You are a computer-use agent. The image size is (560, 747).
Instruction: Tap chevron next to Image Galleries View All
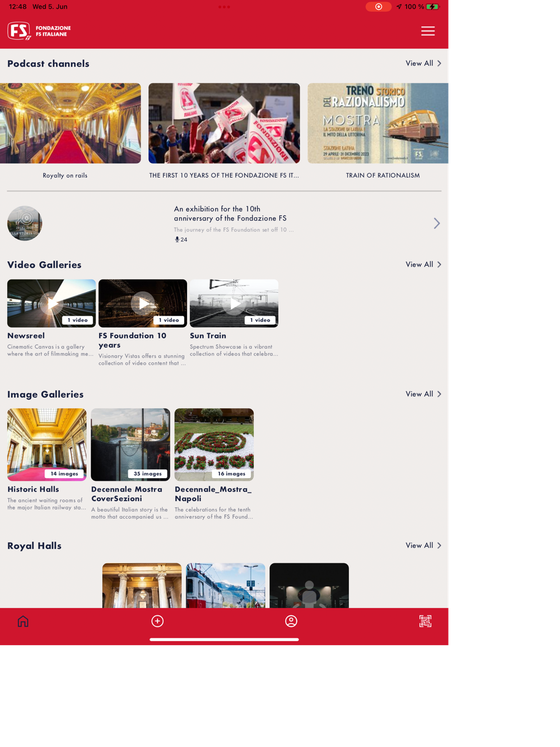tap(439, 394)
